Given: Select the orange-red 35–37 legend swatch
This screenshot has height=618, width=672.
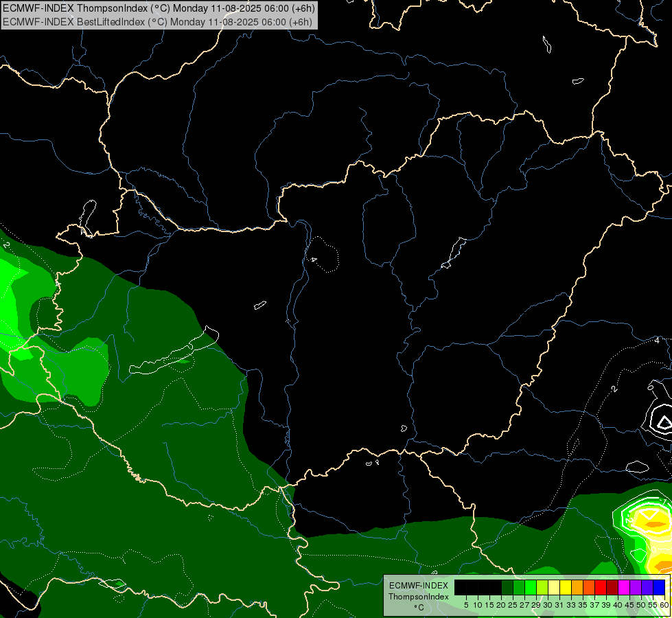Looking at the screenshot, I should [x=588, y=588].
